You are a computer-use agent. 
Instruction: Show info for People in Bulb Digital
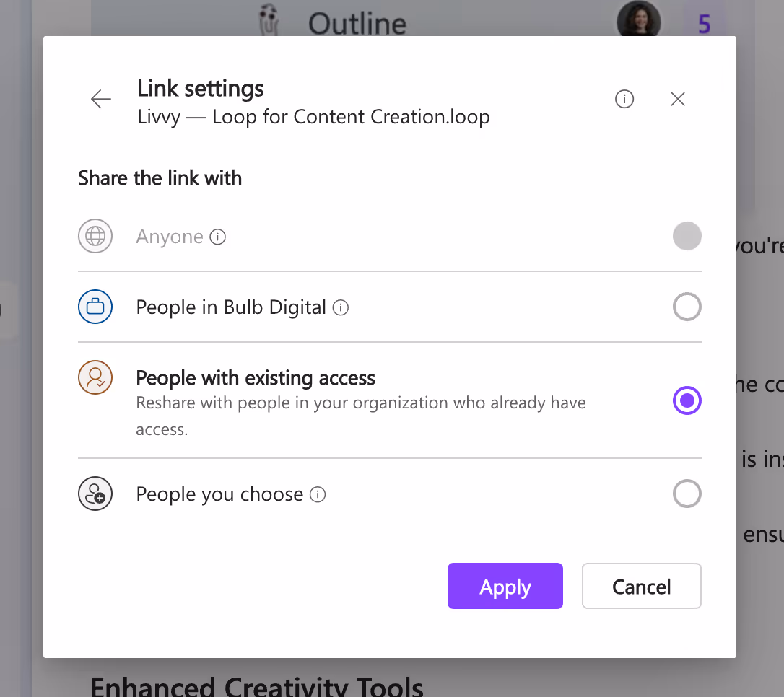tap(341, 307)
